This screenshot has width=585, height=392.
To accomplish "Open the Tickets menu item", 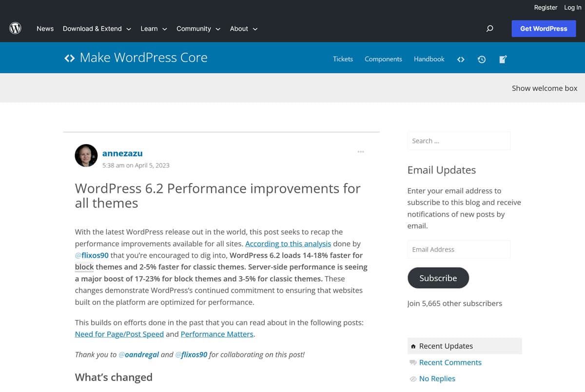I will tap(343, 59).
